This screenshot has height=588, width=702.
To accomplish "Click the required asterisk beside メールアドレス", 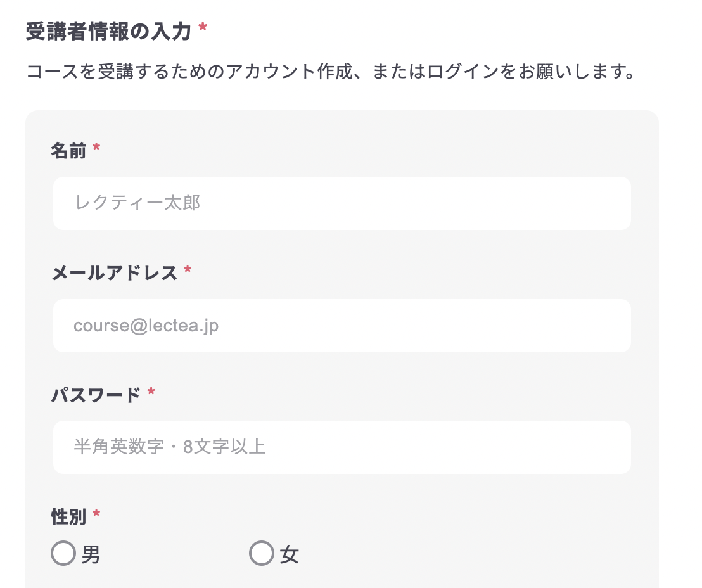I will [187, 271].
